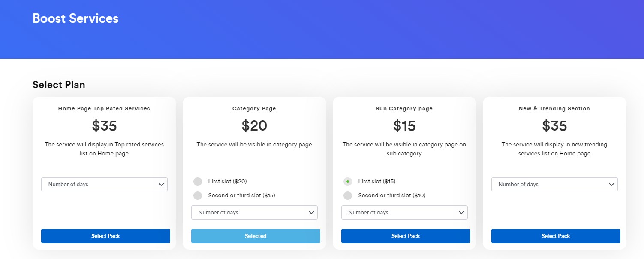
Task: Click chevron arrow in Home Page days dropdown
Action: click(x=161, y=185)
